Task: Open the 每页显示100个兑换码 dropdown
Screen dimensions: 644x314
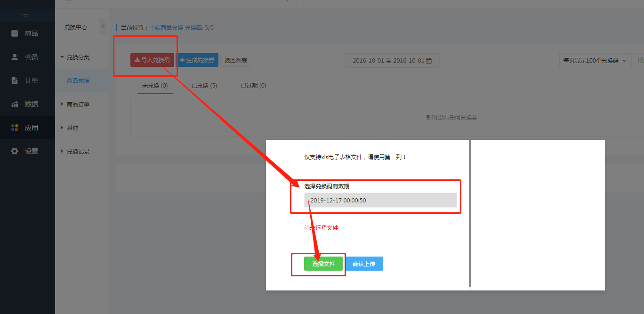Action: point(595,61)
